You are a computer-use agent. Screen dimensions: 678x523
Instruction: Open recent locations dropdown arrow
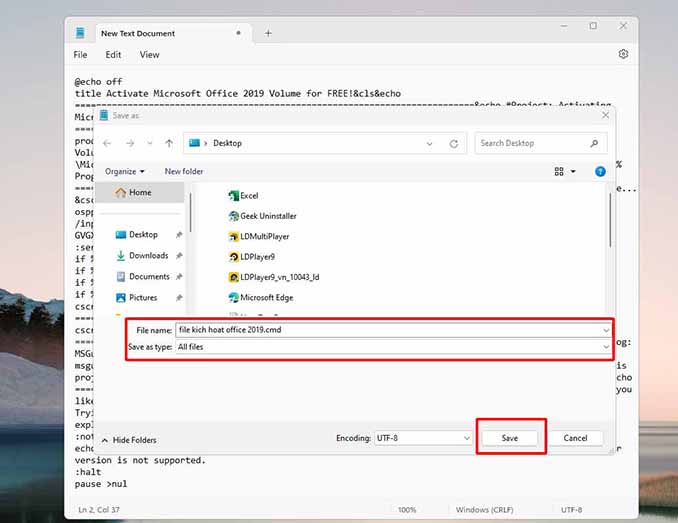coord(150,143)
